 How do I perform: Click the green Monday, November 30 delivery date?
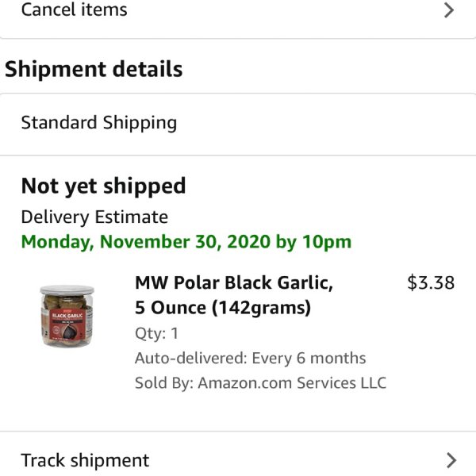[x=145, y=242]
